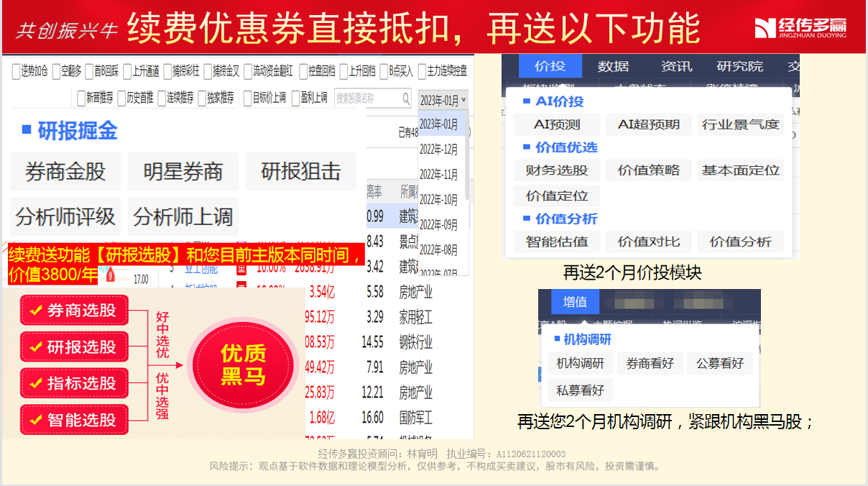This screenshot has height=486, width=868.
Task: Switch to the 研究院 tab
Action: (739, 66)
